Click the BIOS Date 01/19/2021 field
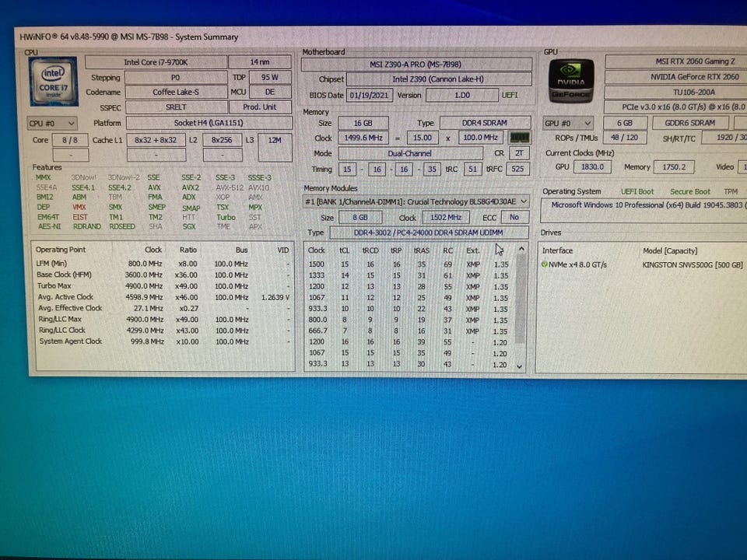Screen dimensions: 747x560 coord(369,95)
